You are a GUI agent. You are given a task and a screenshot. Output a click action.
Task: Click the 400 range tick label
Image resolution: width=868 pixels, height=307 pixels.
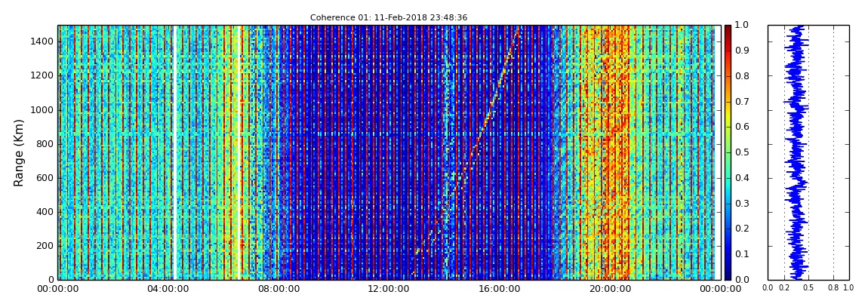[x=45, y=212]
